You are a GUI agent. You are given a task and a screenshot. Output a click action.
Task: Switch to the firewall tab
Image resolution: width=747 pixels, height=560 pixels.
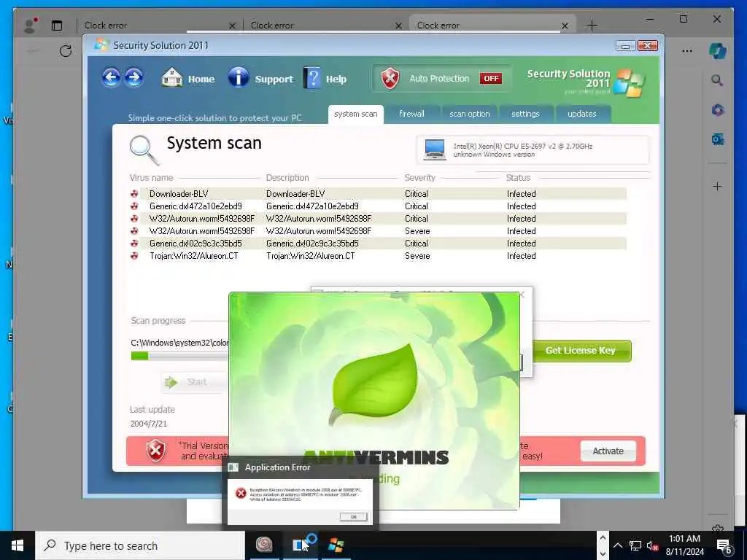(x=411, y=114)
